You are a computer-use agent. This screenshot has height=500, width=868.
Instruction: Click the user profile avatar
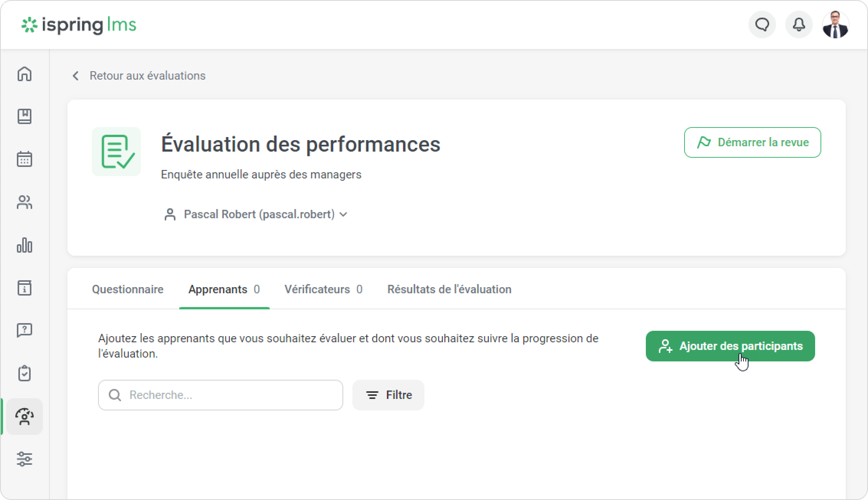pyautogui.click(x=835, y=25)
